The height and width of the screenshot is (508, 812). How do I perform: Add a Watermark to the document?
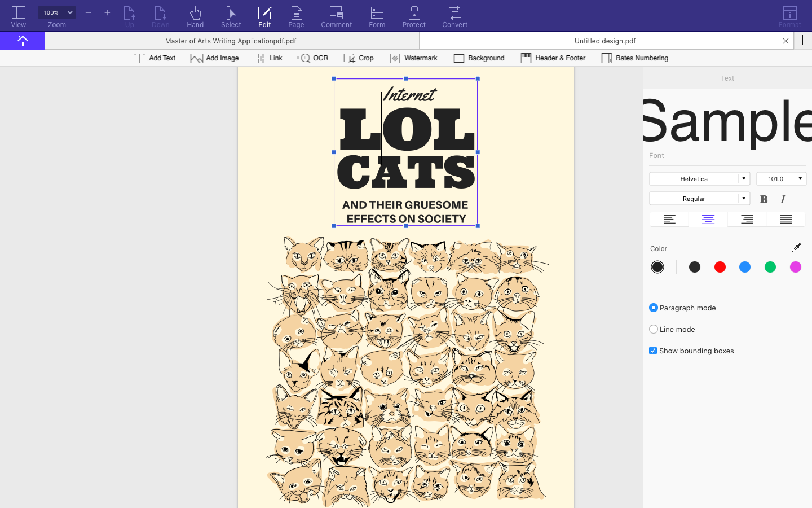point(413,58)
